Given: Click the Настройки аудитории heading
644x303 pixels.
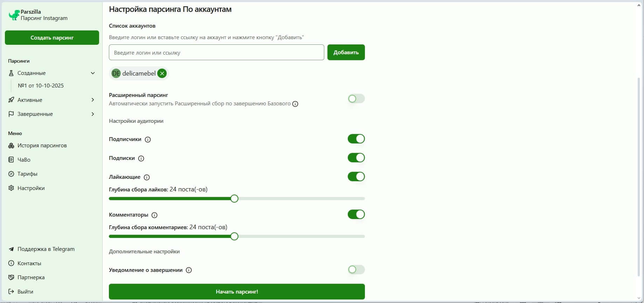Looking at the screenshot, I should [136, 121].
